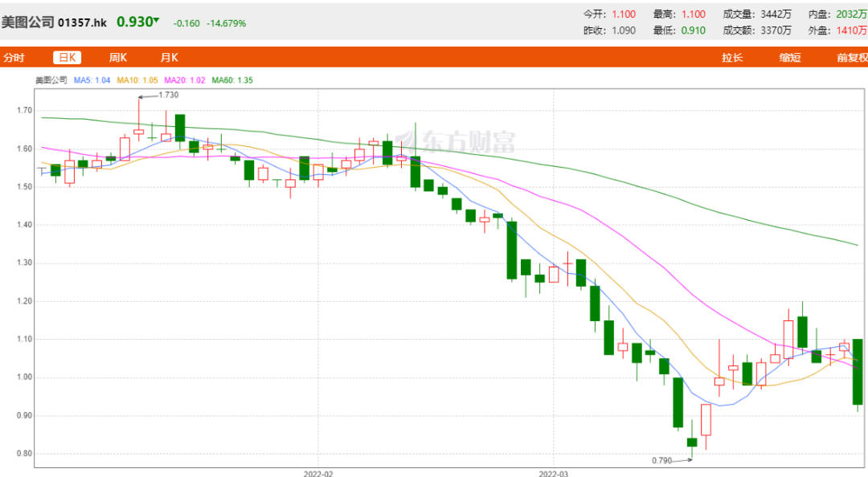The image size is (868, 477).
Task: Click the MA10: 1.05 legend label
Action: click(137, 80)
